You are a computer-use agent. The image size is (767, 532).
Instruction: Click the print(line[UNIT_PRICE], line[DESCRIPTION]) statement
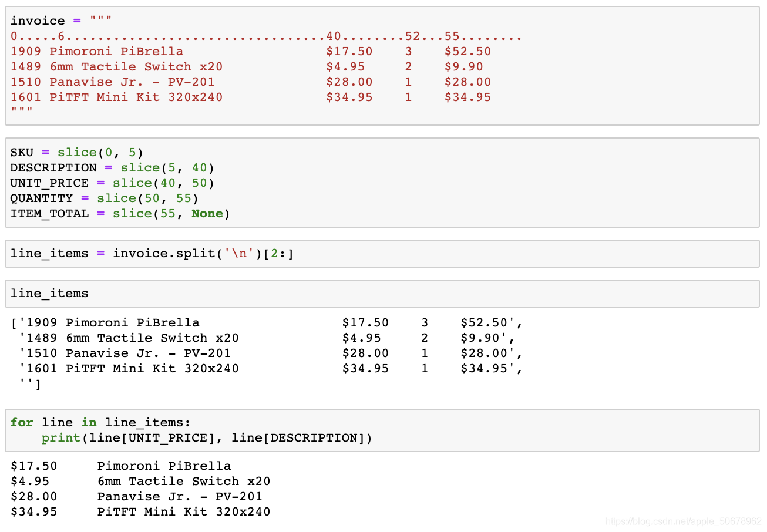pos(207,438)
